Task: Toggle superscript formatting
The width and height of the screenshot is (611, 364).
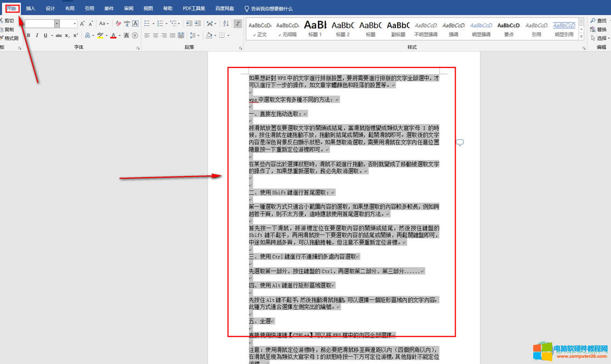Action: point(76,36)
